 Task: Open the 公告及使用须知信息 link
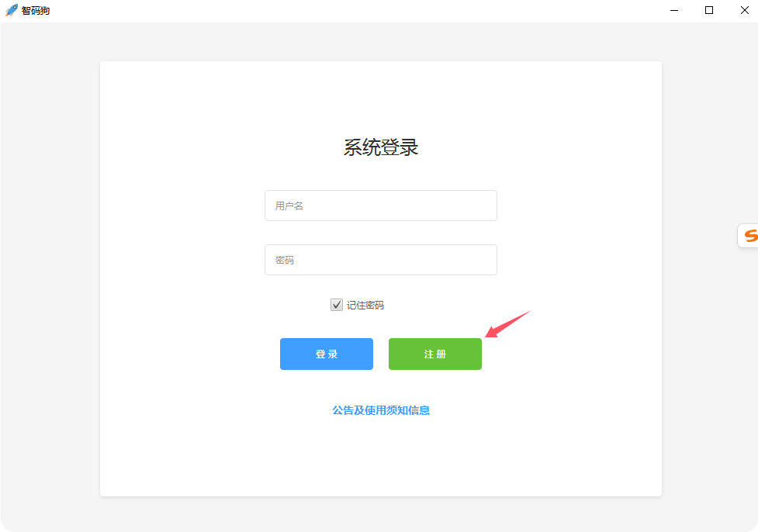(381, 410)
